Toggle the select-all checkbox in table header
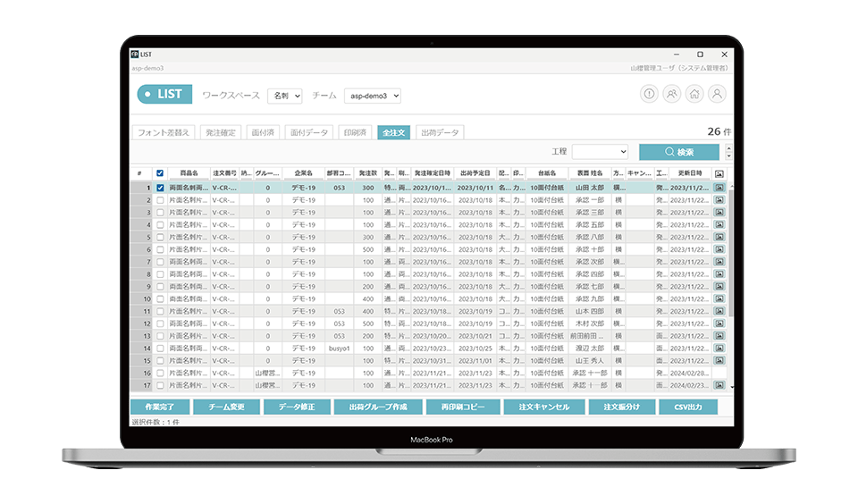This screenshot has height=504, width=858. (x=160, y=173)
